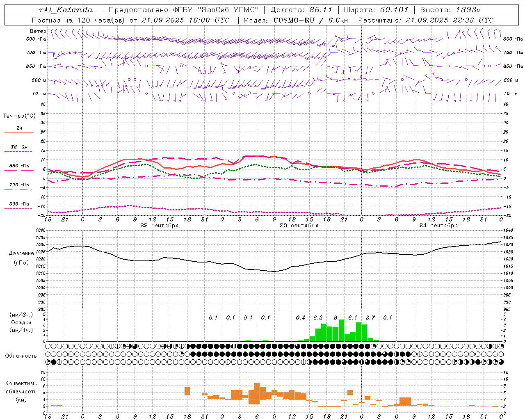
Task: Click the Рассчитано: 21.09.2025 22:38 UTC text
Action: point(426,20)
